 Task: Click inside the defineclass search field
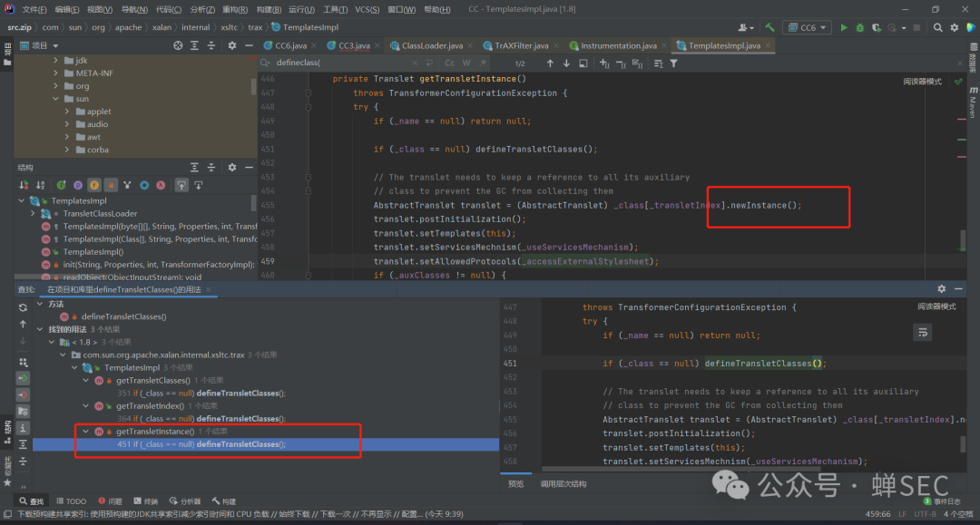tap(327, 63)
